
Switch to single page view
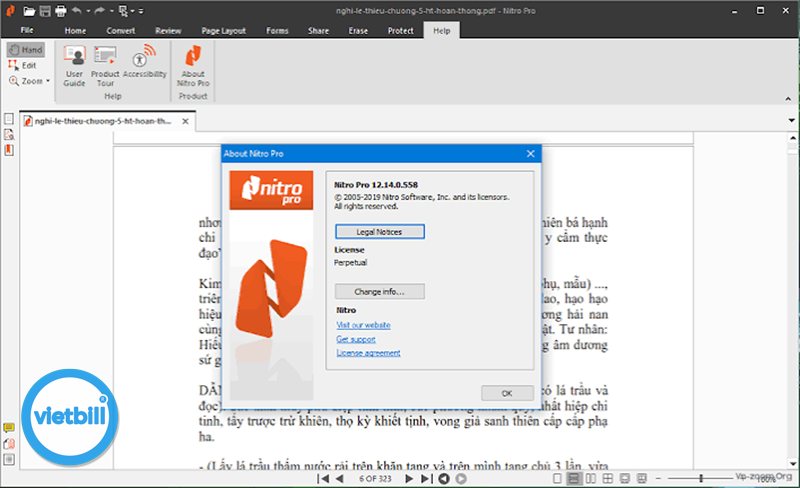coord(557,478)
